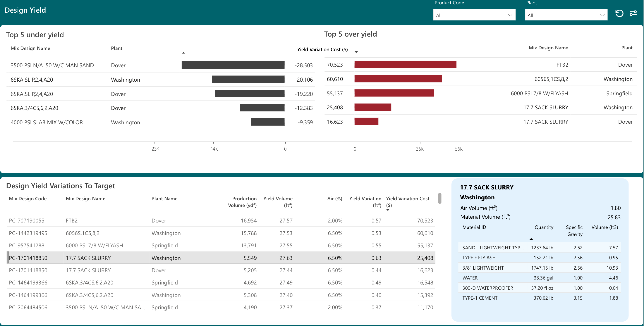
Task: Select row PC-1442319495
Action: (221, 233)
